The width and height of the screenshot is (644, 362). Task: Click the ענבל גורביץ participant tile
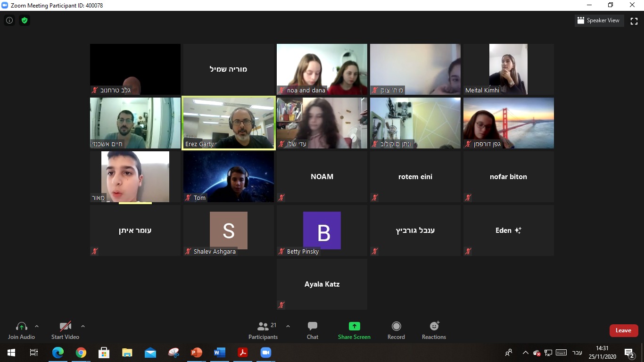click(415, 230)
